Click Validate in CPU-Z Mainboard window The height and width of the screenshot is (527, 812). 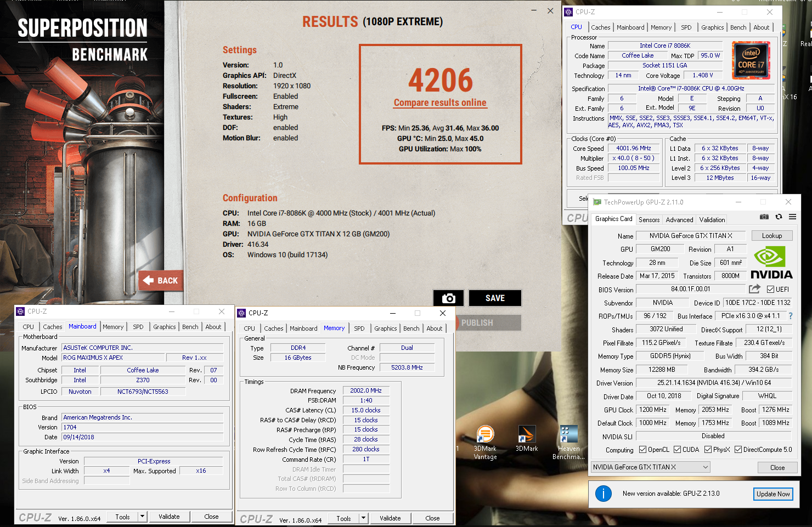click(169, 516)
